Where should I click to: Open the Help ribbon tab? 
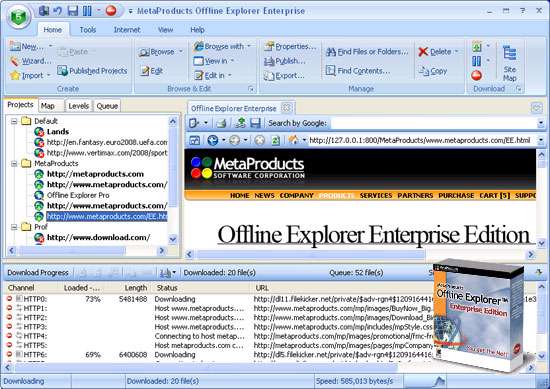(197, 30)
